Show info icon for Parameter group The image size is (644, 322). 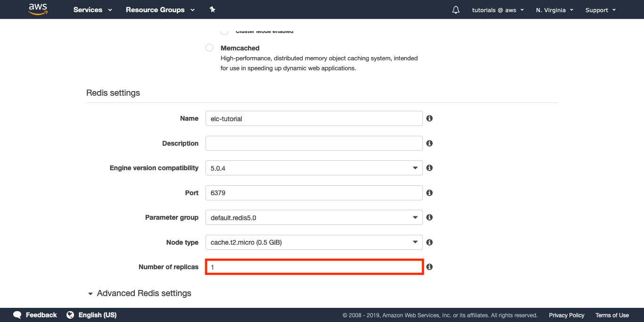429,217
